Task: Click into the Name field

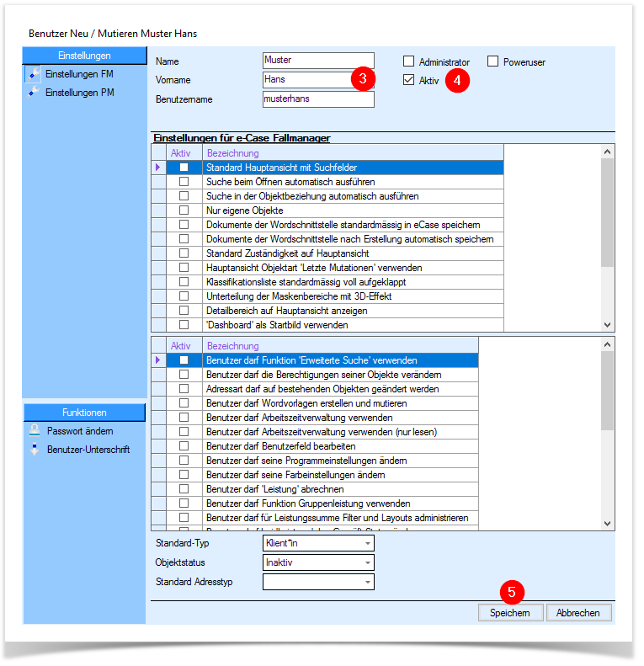Action: 318,61
